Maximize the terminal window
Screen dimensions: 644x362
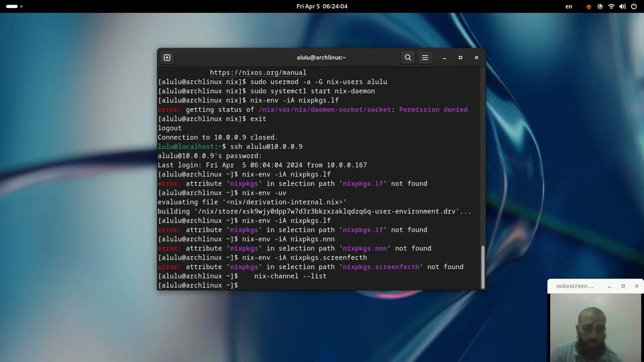[x=460, y=57]
